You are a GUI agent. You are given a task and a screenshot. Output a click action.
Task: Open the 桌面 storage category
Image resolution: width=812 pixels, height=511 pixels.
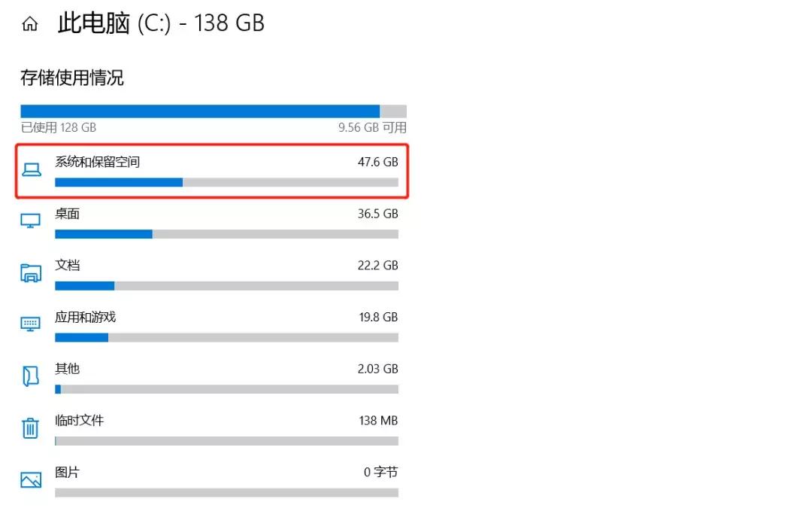click(68, 214)
